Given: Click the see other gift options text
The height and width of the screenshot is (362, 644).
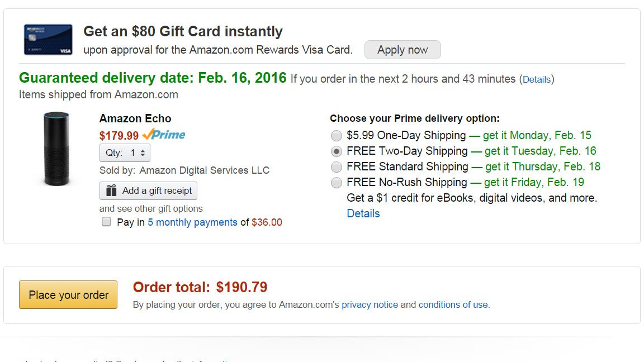Looking at the screenshot, I should coord(151,208).
